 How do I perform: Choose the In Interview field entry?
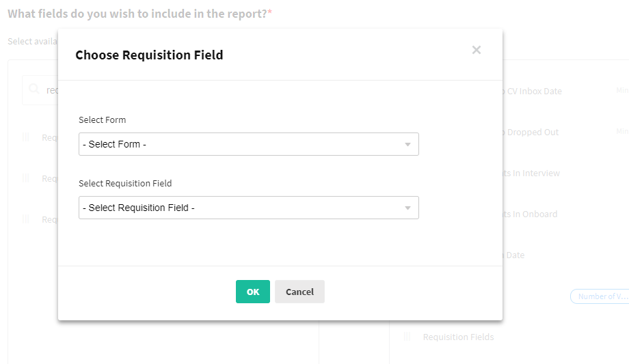click(x=531, y=173)
